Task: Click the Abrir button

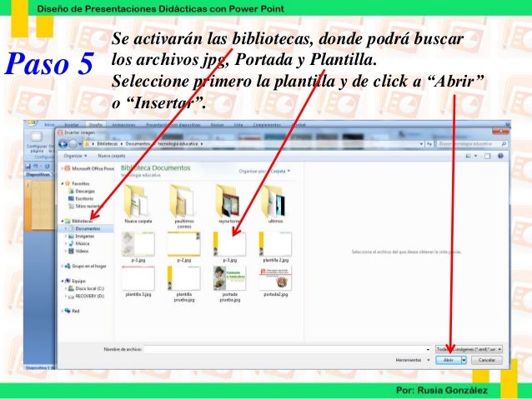Action: (x=448, y=360)
